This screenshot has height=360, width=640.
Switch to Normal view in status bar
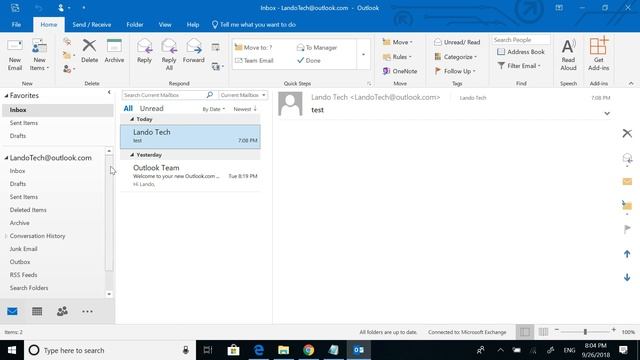coord(525,332)
